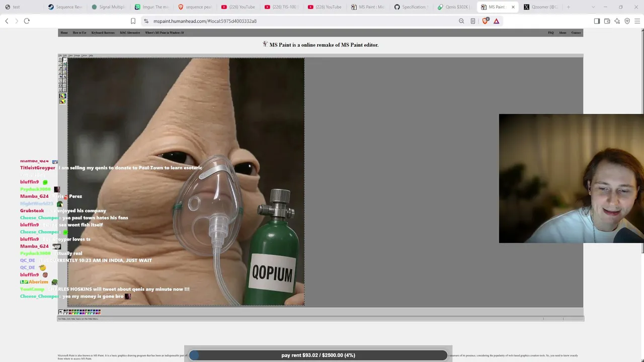Switch to the Qenis $302K tab
The width and height of the screenshot is (644, 362).
click(x=455, y=7)
